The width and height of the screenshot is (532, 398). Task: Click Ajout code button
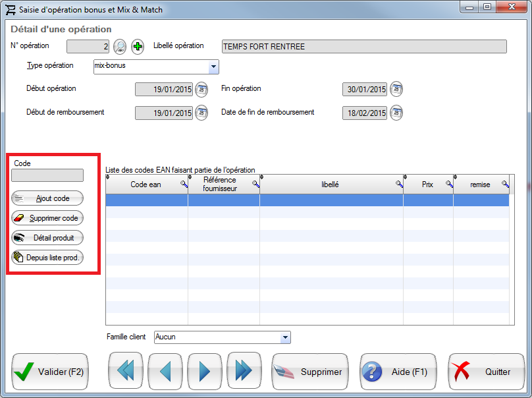click(x=47, y=198)
